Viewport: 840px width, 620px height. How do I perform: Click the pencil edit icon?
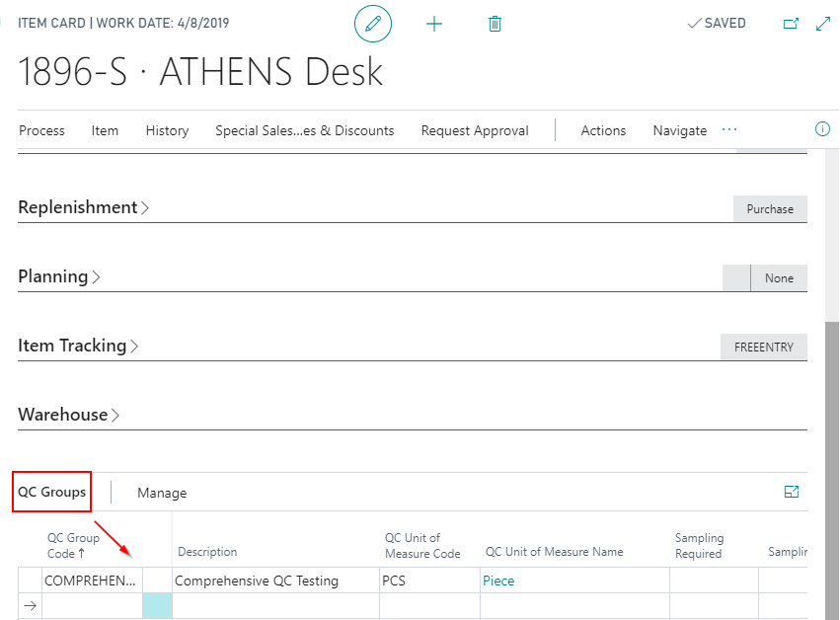point(373,24)
